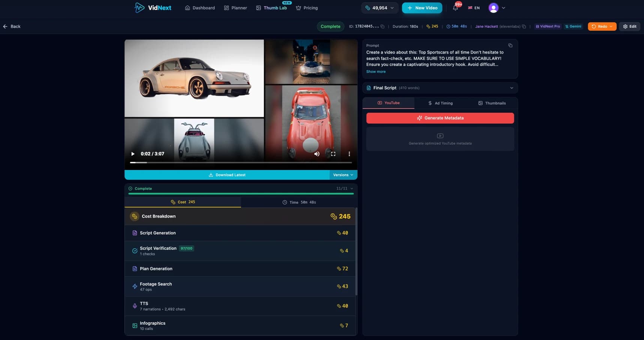Viewport: 644px width, 340px height.
Task: Click the Infographics image icon
Action: pyautogui.click(x=135, y=326)
